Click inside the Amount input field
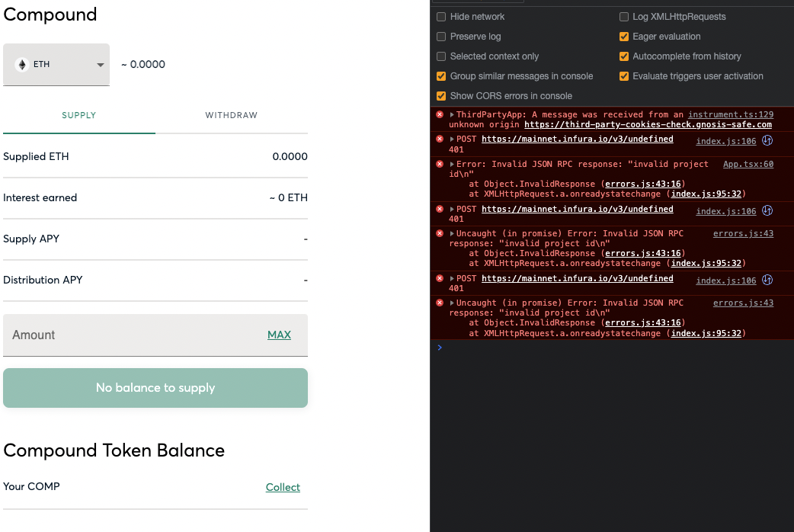 [114, 335]
